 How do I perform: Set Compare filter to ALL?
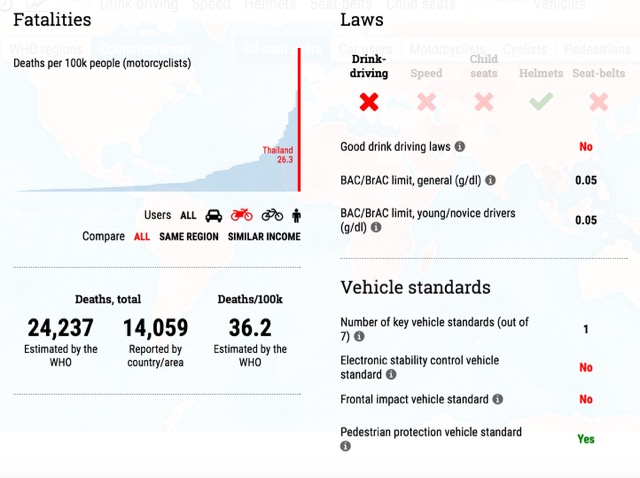click(x=142, y=237)
